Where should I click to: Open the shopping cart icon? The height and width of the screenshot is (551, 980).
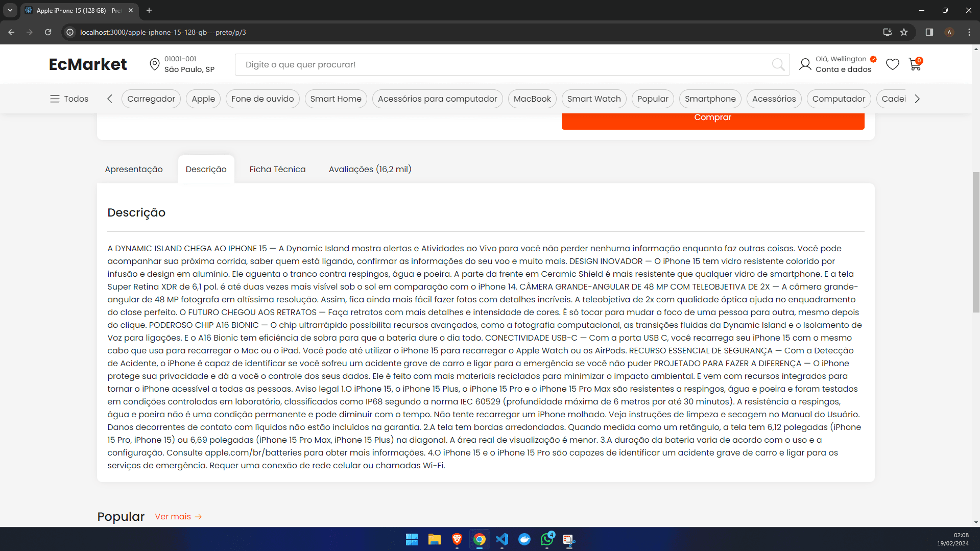(915, 64)
